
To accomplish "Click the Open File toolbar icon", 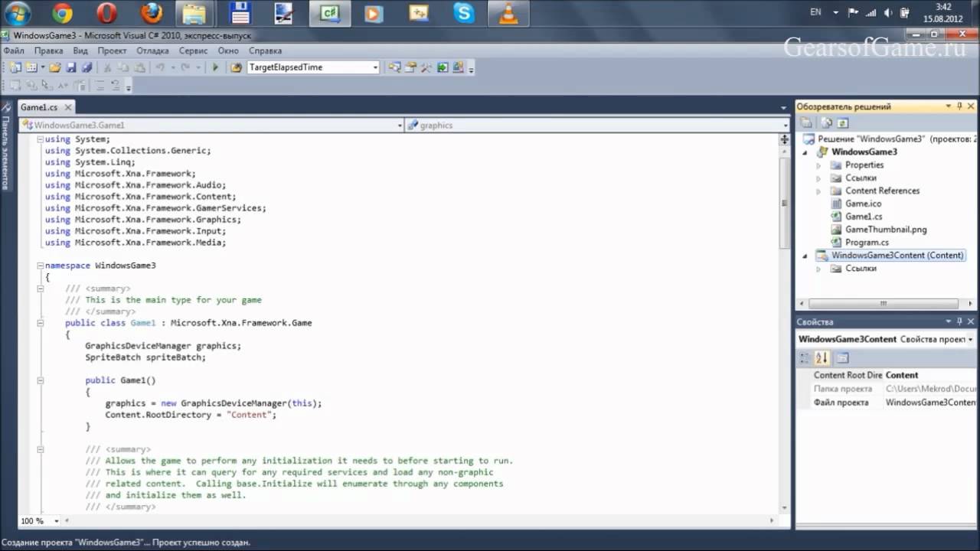I will tap(55, 67).
